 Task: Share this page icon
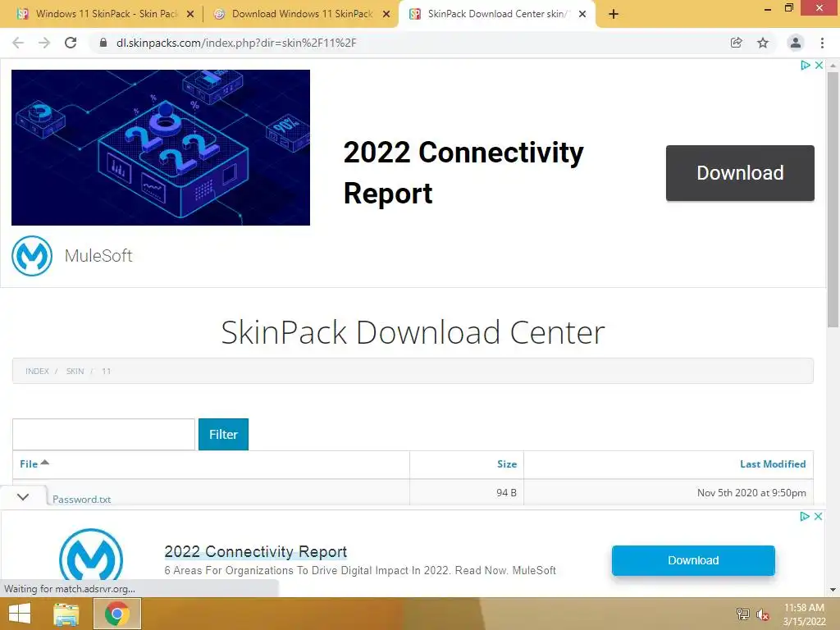[736, 43]
